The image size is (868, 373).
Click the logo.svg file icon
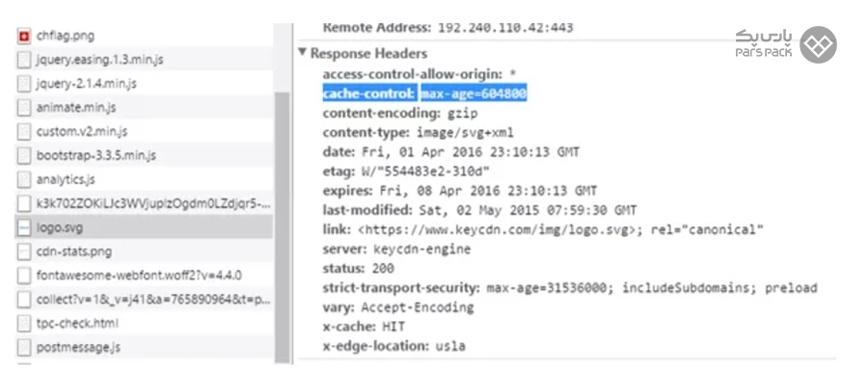(24, 228)
